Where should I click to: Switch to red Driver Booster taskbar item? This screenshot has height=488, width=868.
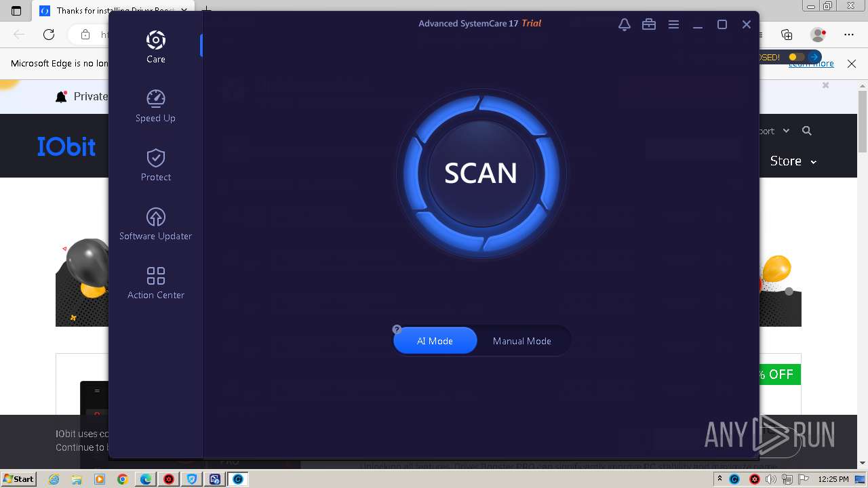coord(169,479)
